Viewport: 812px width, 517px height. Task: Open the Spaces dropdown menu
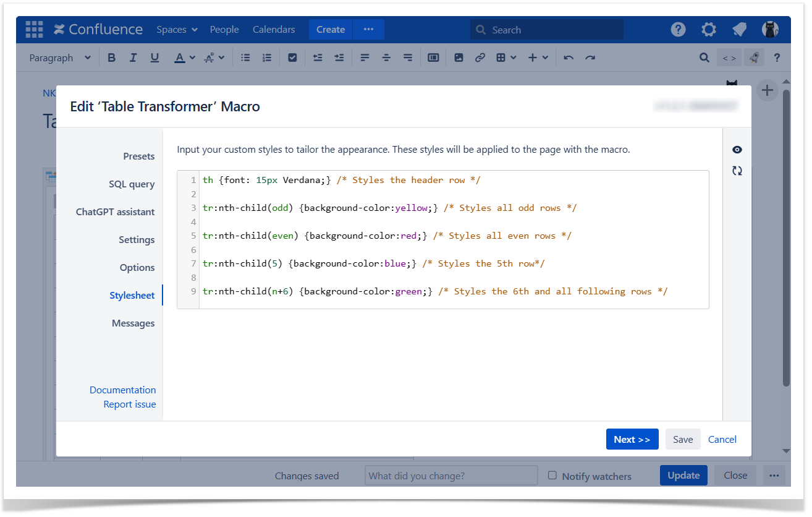click(x=177, y=30)
